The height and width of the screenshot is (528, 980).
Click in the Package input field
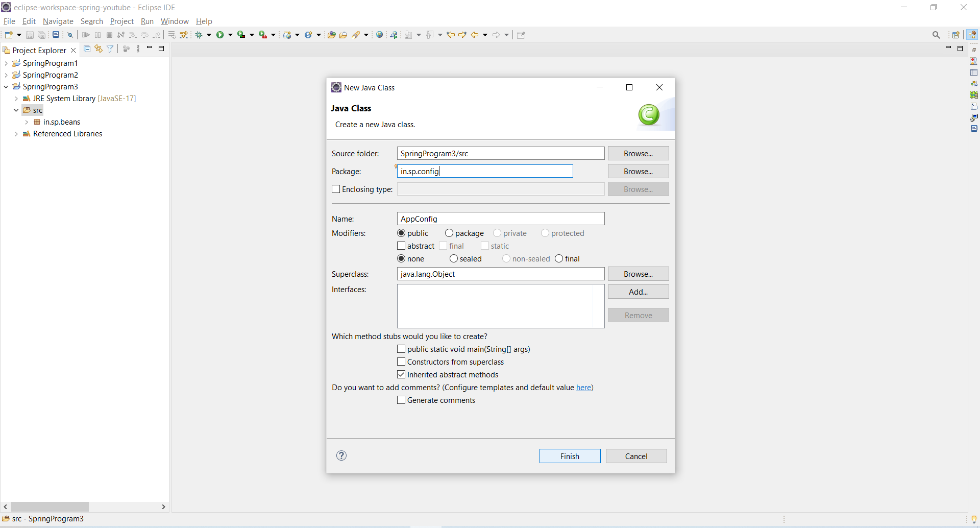click(x=485, y=171)
